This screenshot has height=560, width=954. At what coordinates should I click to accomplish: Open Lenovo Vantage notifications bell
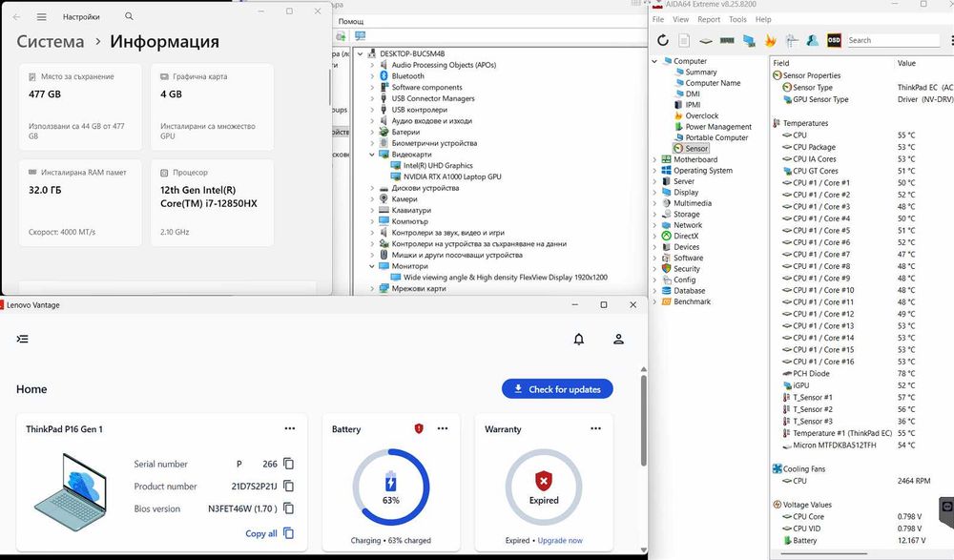point(579,339)
